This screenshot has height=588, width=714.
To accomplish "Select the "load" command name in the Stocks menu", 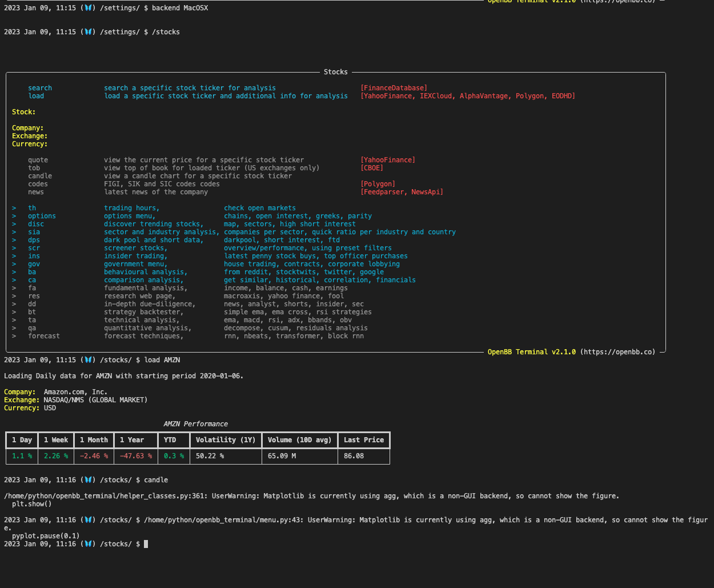I will pyautogui.click(x=36, y=96).
